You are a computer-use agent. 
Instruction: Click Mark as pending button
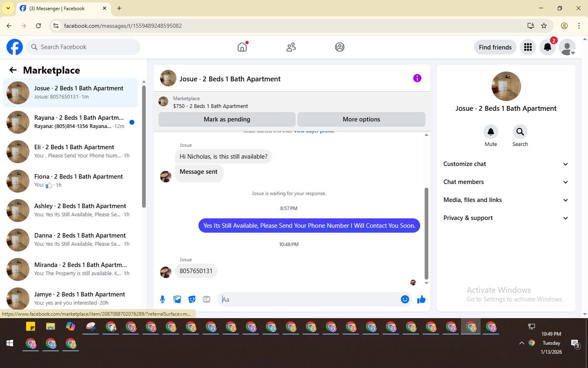[227, 119]
